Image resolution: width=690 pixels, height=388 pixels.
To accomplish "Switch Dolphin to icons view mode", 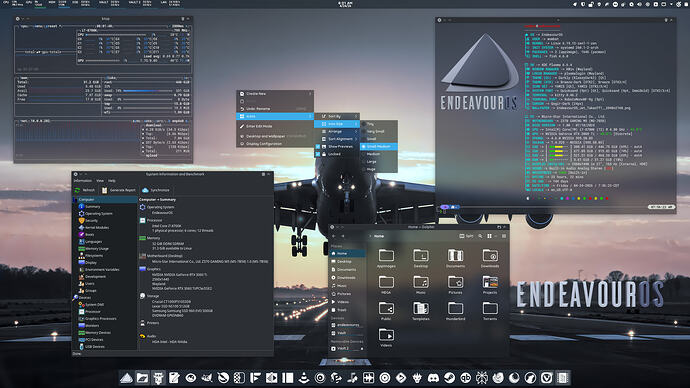I will tap(489, 236).
